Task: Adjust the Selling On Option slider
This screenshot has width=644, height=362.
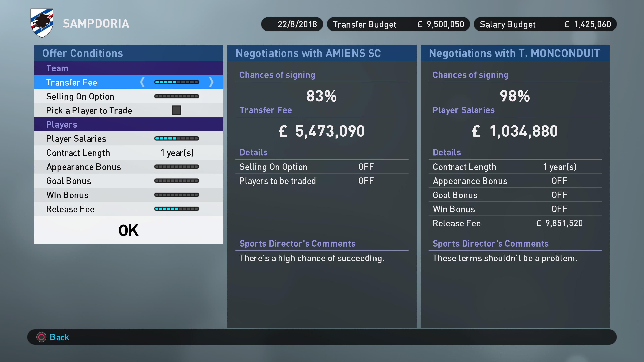Action: point(176,96)
